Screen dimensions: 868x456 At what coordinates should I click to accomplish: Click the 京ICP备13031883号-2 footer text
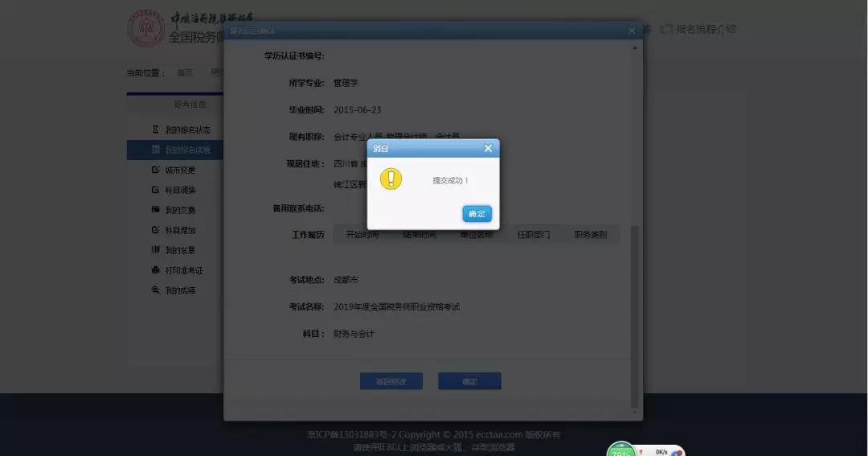pyautogui.click(x=351, y=435)
